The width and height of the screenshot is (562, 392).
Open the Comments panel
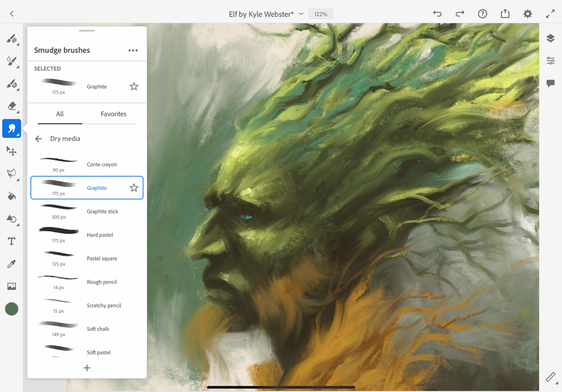(x=551, y=84)
